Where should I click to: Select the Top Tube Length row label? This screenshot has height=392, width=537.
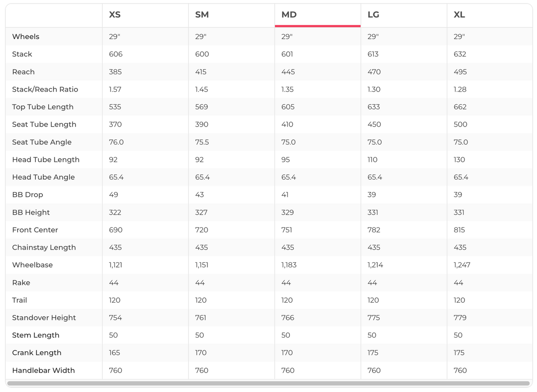43,107
